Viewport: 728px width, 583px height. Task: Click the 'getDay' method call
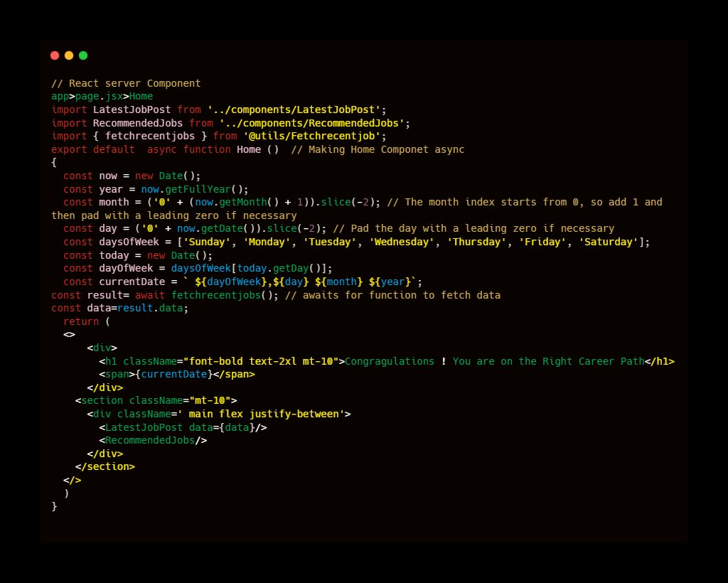pos(291,269)
